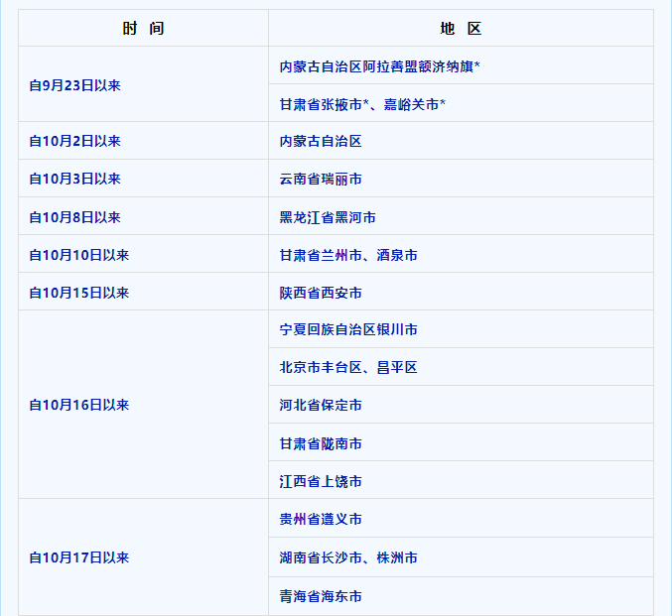Select the 自10月15日以来 time cell
This screenshot has width=672, height=616.
(79, 293)
